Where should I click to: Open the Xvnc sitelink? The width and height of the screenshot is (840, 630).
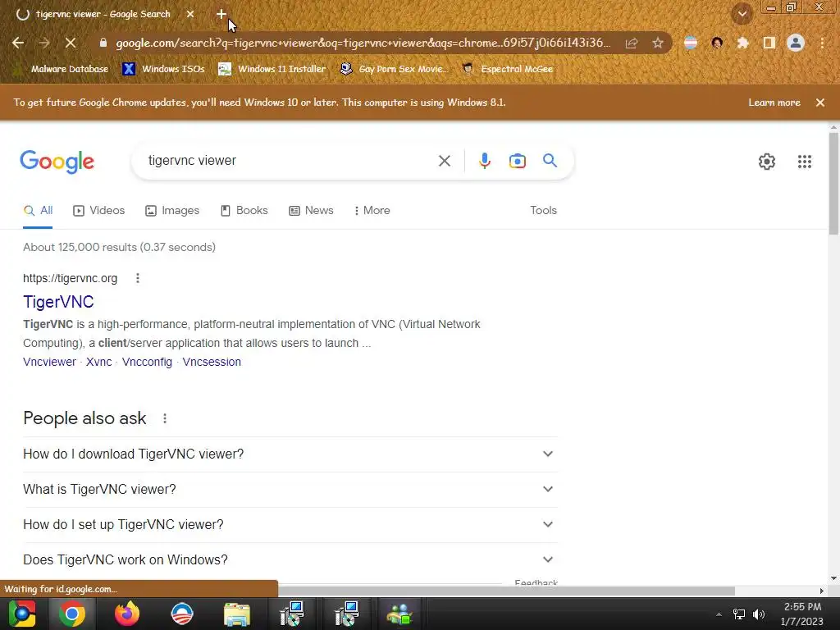(x=99, y=362)
